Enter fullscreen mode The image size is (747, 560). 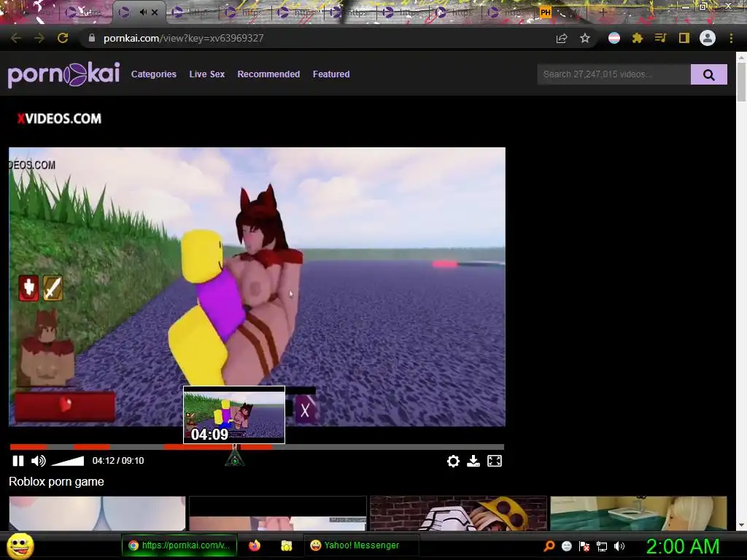point(495,461)
